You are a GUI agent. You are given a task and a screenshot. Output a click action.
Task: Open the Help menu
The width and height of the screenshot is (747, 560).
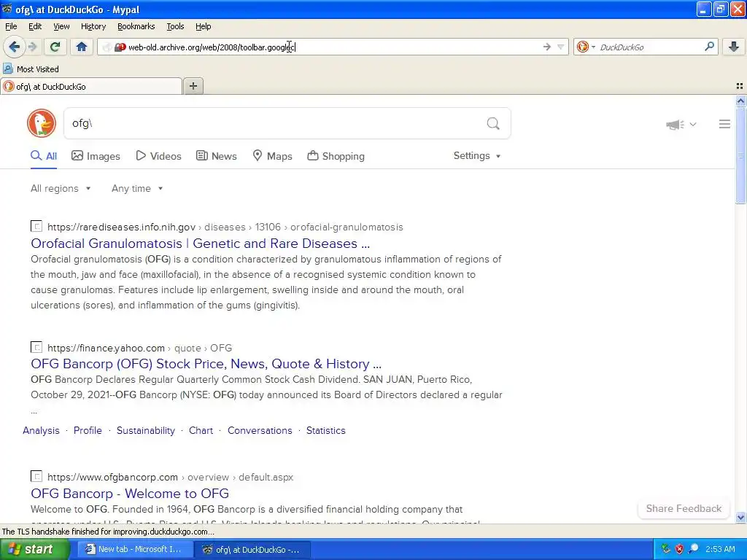click(x=203, y=26)
